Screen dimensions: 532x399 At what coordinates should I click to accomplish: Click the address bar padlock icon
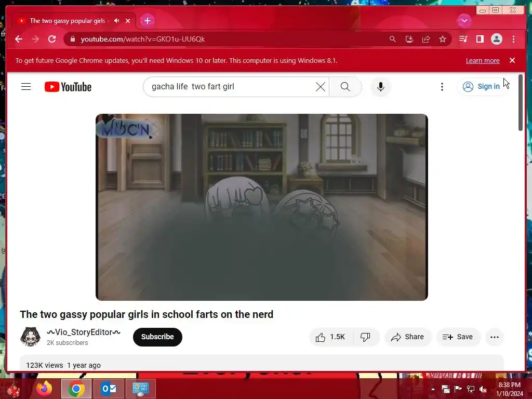tap(72, 39)
